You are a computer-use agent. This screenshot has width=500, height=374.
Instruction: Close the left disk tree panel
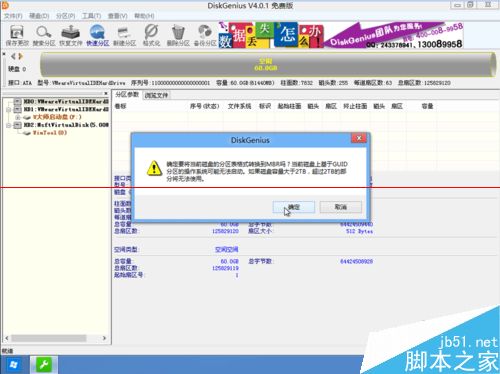106,94
